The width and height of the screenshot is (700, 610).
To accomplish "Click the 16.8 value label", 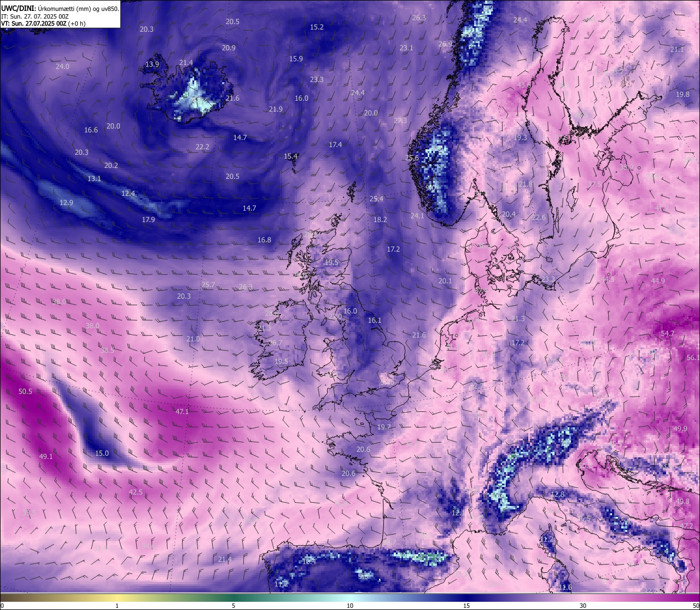I will tap(264, 240).
